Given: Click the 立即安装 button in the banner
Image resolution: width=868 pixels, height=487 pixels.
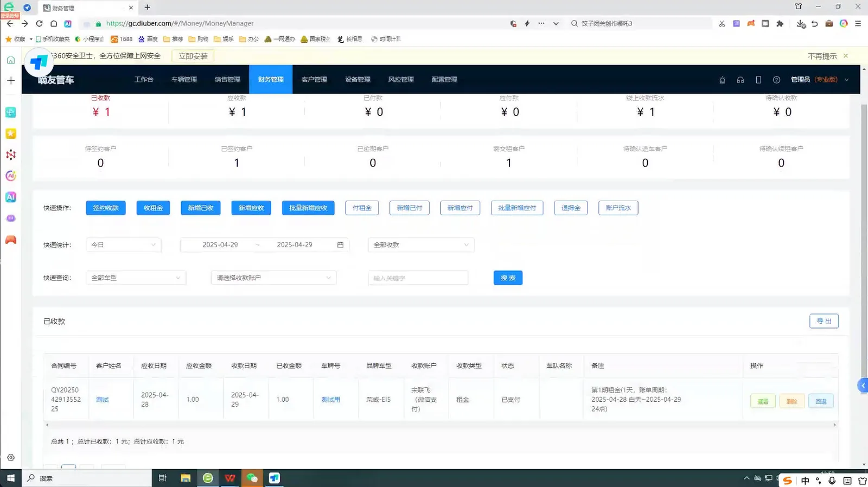Looking at the screenshot, I should point(193,56).
